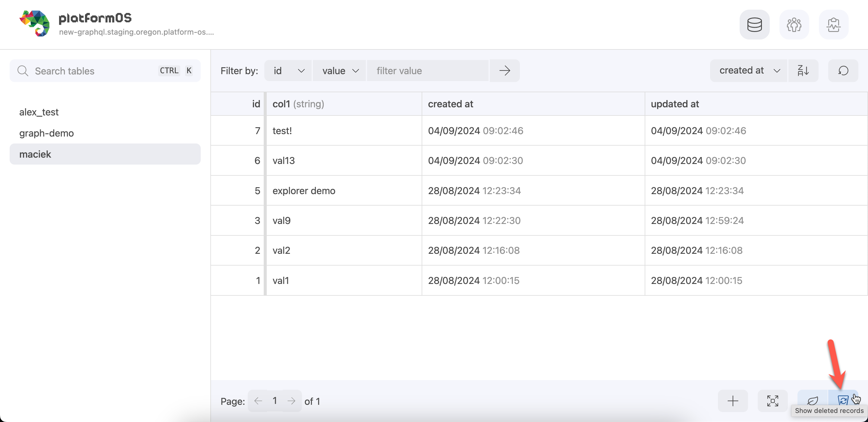
Task: Open the value operator dropdown
Action: tap(339, 71)
